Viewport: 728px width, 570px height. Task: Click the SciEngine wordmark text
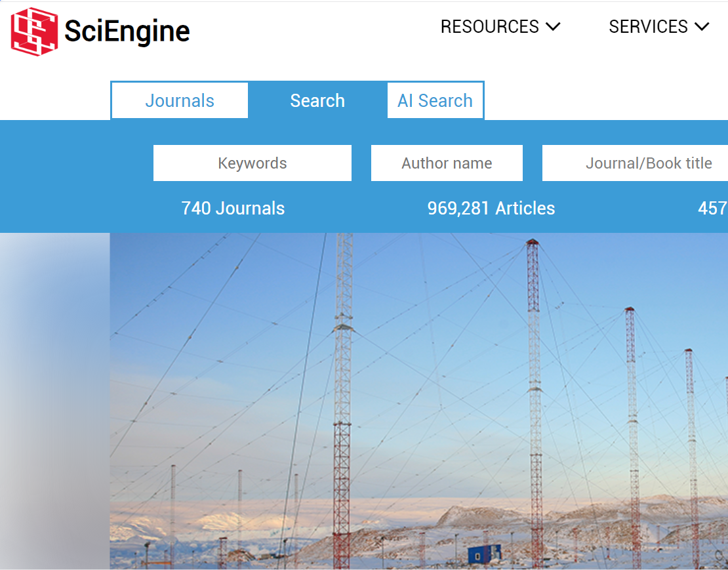pos(127,31)
